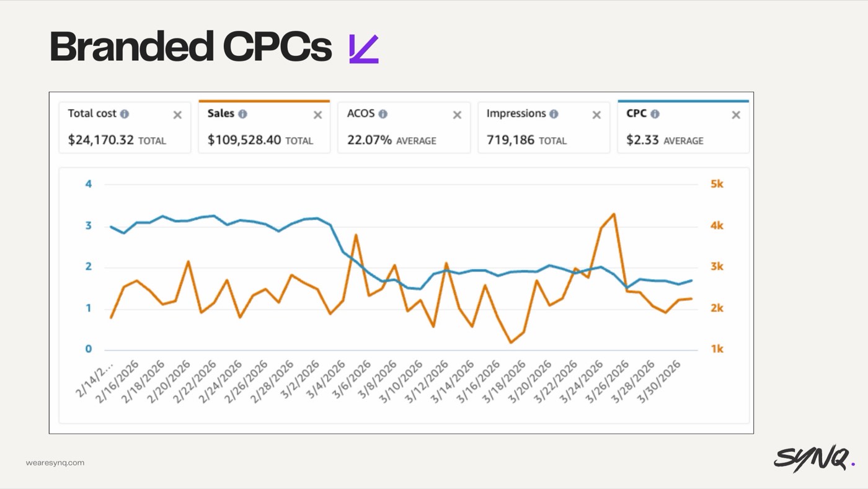Viewport: 868px width, 489px height.
Task: Remove the Total cost metric card
Action: tap(177, 115)
